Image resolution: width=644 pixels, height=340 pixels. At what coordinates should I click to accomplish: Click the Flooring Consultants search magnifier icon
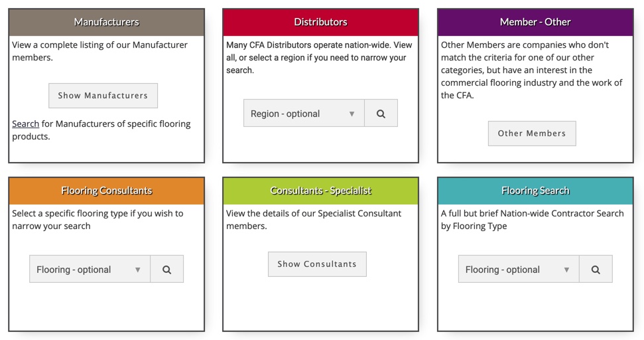click(x=166, y=270)
